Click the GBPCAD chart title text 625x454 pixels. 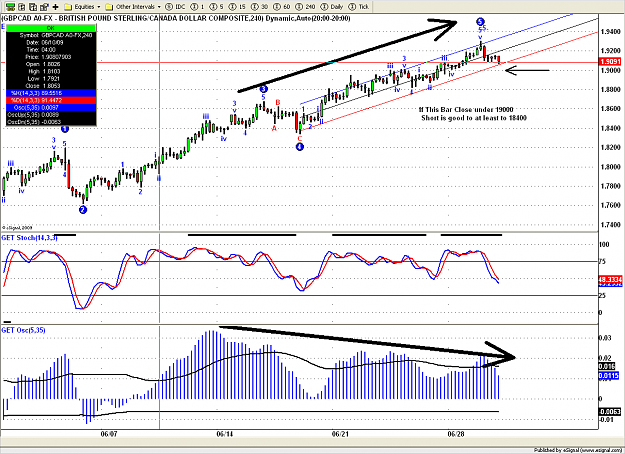[x=176, y=18]
